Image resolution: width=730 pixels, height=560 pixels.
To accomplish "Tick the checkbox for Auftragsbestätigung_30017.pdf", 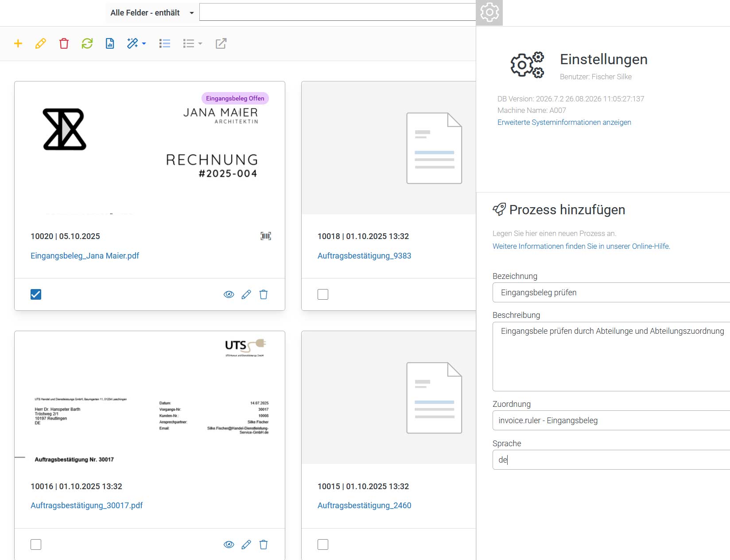I will 36,545.
